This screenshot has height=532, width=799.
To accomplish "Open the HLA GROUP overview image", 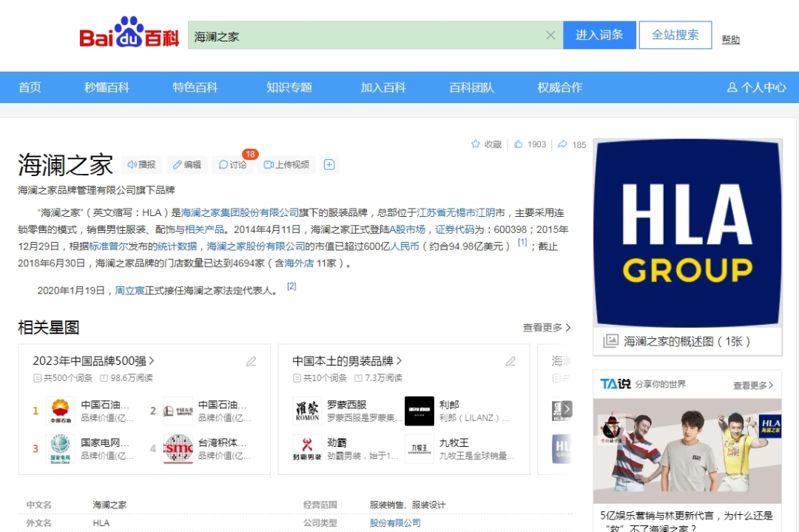I will 688,232.
